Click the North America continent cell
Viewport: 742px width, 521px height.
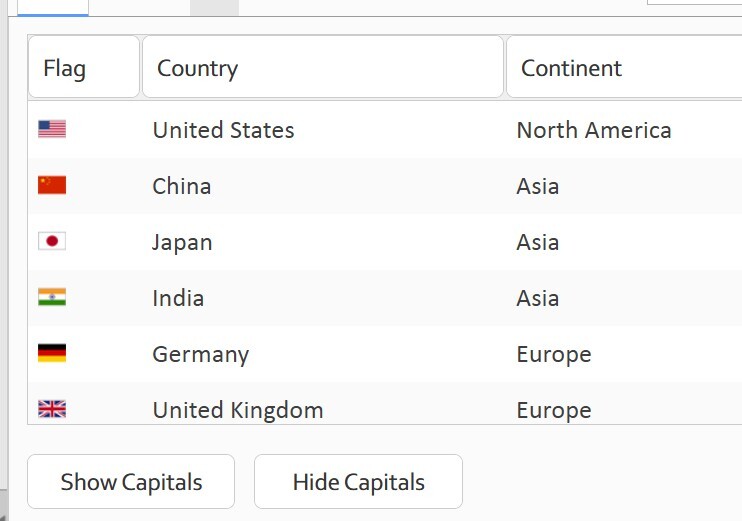[x=594, y=130]
